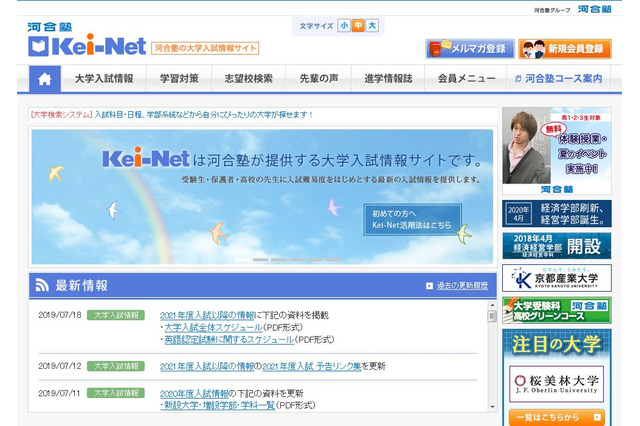640x426 pixels.
Task: Open 経済学部刷新 経営学部誕生 banner
Action: (557, 213)
